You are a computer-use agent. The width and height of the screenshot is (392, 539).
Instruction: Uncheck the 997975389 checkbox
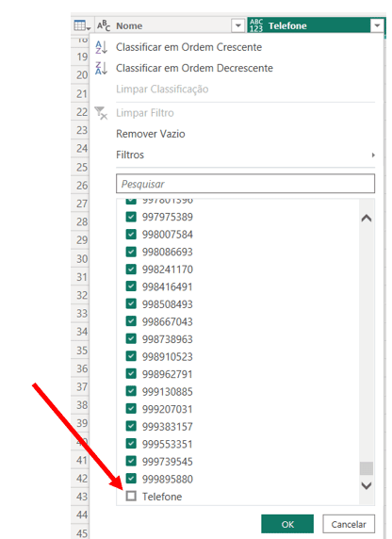click(x=131, y=217)
